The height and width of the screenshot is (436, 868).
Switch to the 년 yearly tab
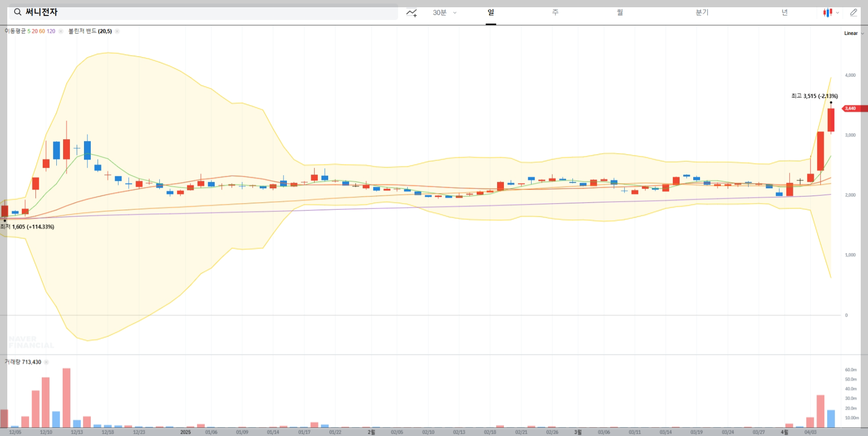pyautogui.click(x=785, y=13)
